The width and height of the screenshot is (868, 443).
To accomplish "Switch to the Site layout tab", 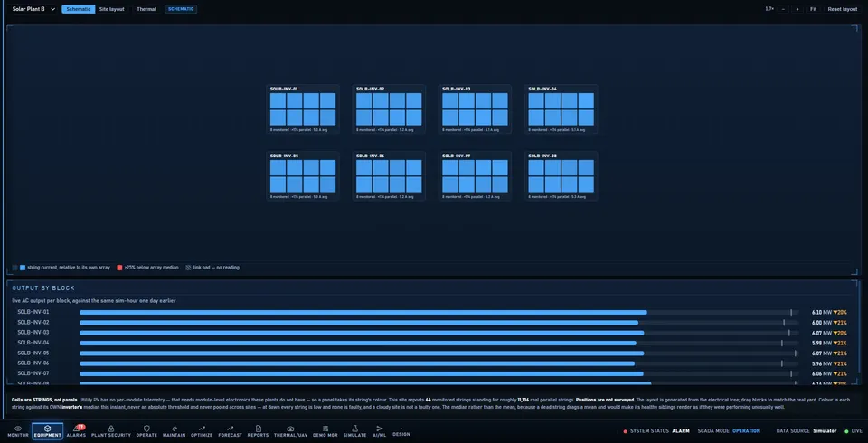I will tap(112, 9).
